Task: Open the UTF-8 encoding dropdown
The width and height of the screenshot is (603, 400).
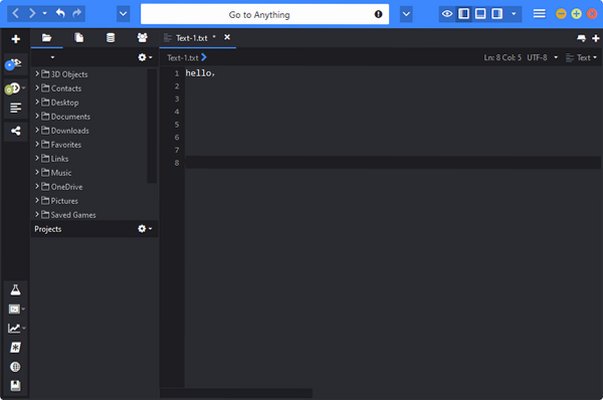Action: (542, 58)
